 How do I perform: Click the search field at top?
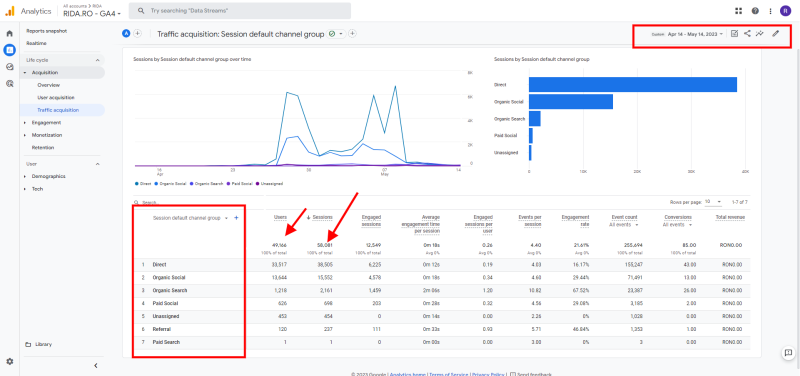240,11
